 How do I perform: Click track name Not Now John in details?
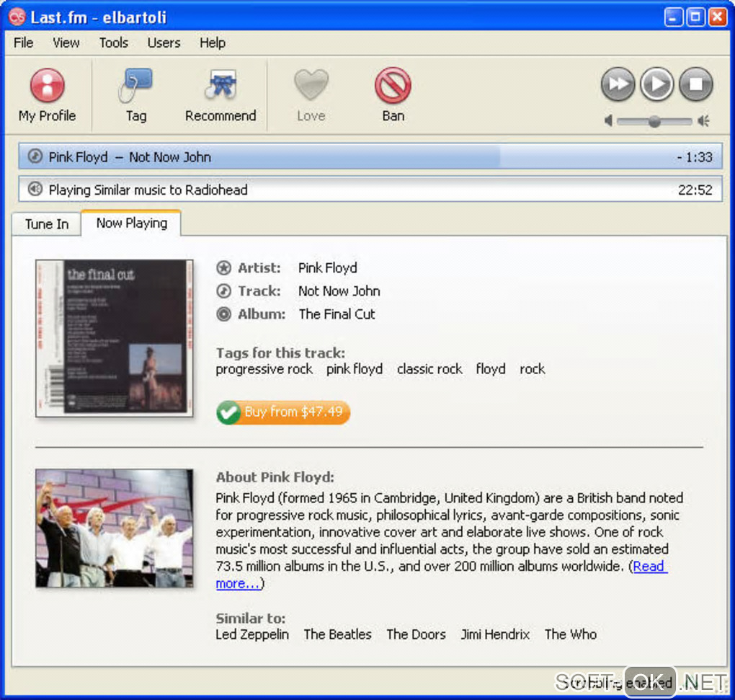click(x=339, y=291)
